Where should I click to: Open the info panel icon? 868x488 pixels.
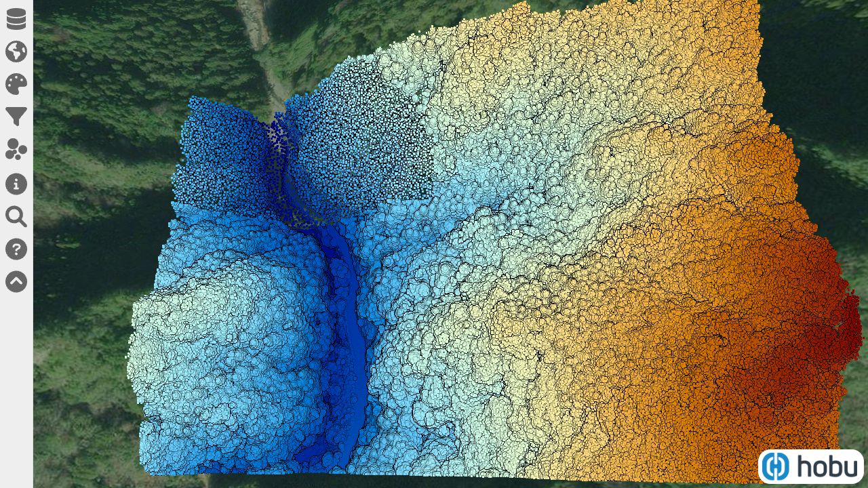16,183
